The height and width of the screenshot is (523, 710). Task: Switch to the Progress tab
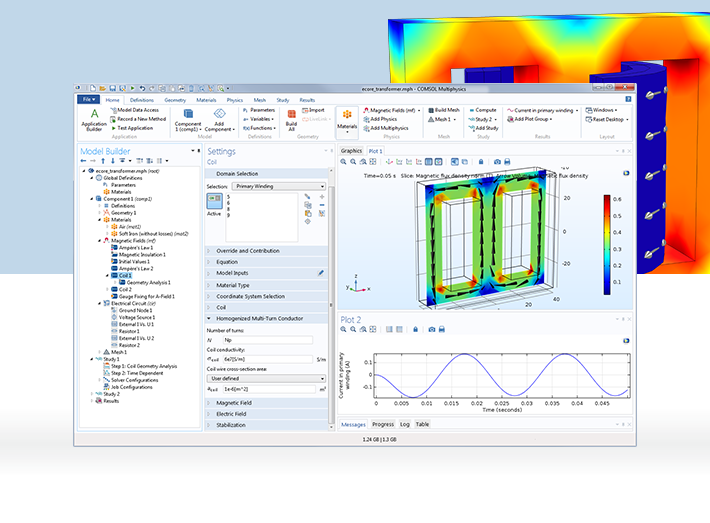pyautogui.click(x=383, y=424)
